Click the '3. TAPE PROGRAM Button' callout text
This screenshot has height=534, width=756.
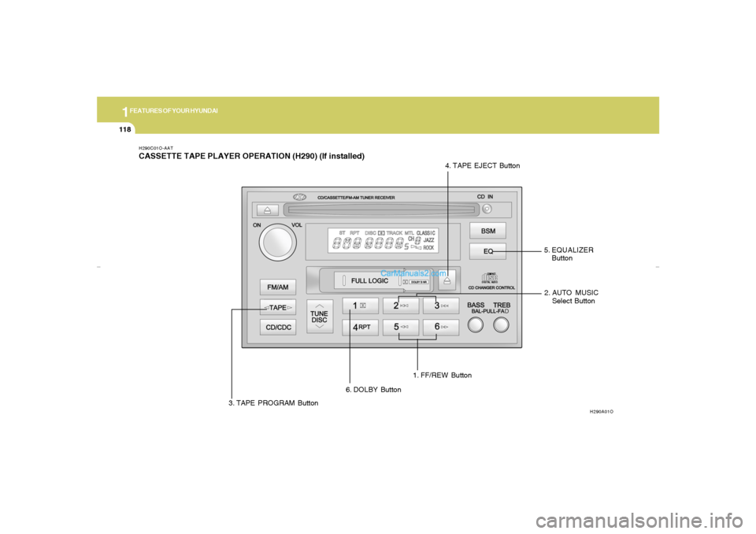[x=273, y=402]
